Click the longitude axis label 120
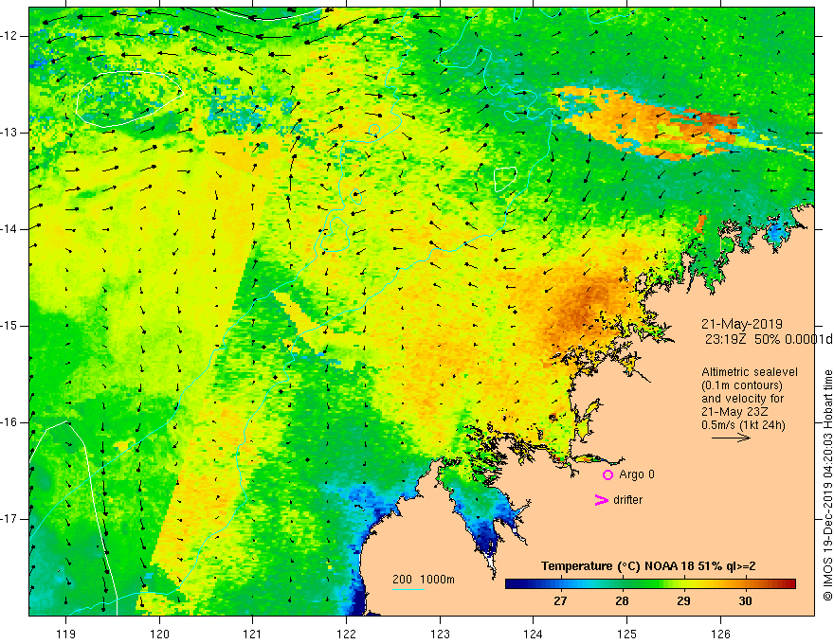 point(159,634)
